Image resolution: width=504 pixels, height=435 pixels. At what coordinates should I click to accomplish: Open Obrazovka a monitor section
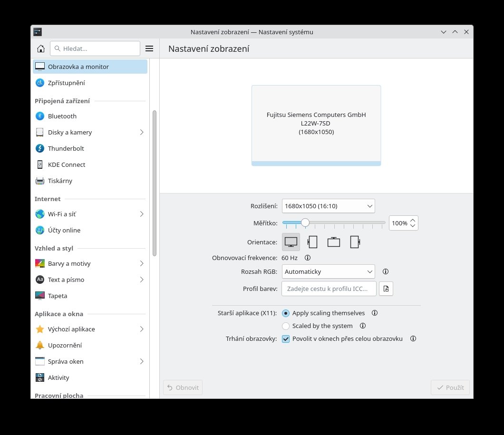pos(90,67)
